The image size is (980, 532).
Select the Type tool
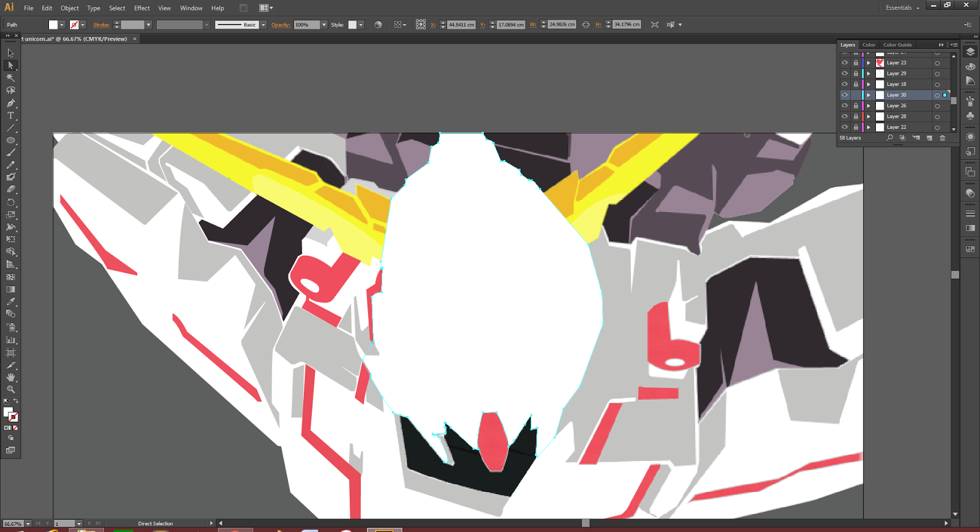[10, 115]
